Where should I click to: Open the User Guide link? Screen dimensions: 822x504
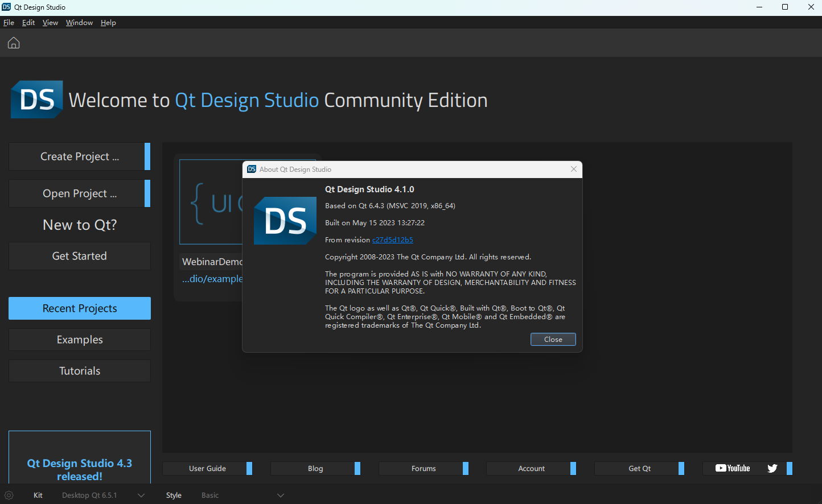pos(207,468)
